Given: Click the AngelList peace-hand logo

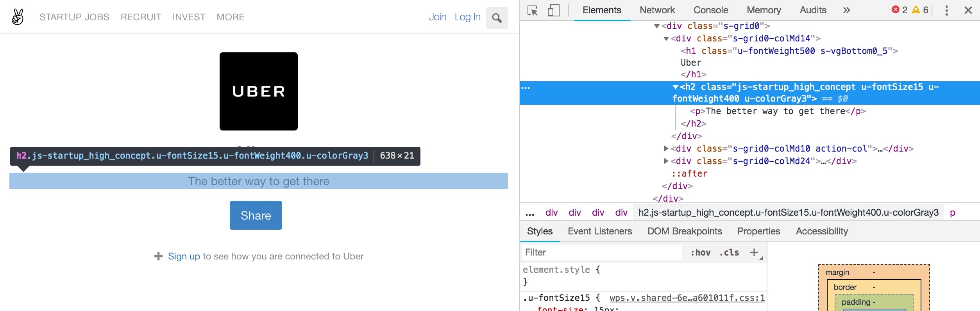Looking at the screenshot, I should [18, 17].
